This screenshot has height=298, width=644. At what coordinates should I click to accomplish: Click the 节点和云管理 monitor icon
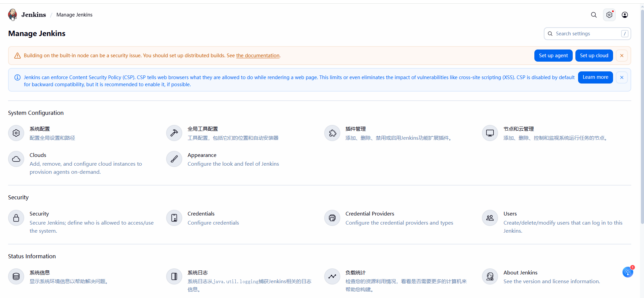[x=490, y=133]
